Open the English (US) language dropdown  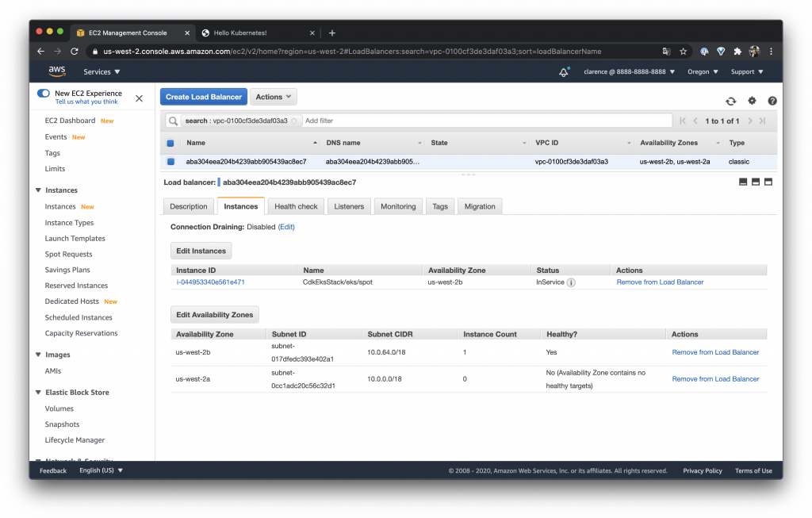pyautogui.click(x=101, y=470)
